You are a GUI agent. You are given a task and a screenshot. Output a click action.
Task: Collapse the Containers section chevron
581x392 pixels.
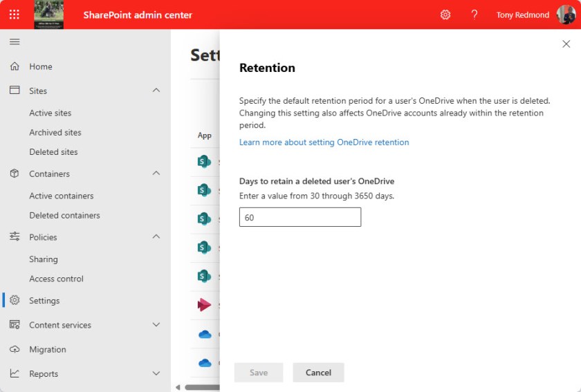coord(156,173)
